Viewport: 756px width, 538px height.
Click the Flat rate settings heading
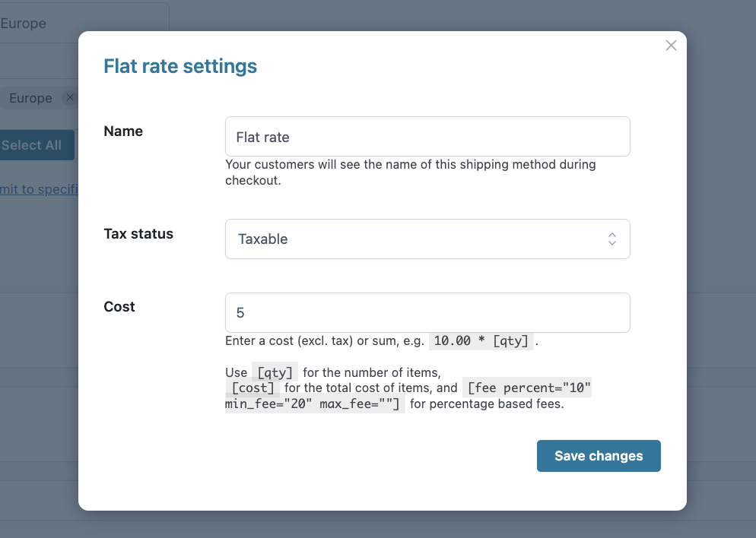tap(180, 66)
